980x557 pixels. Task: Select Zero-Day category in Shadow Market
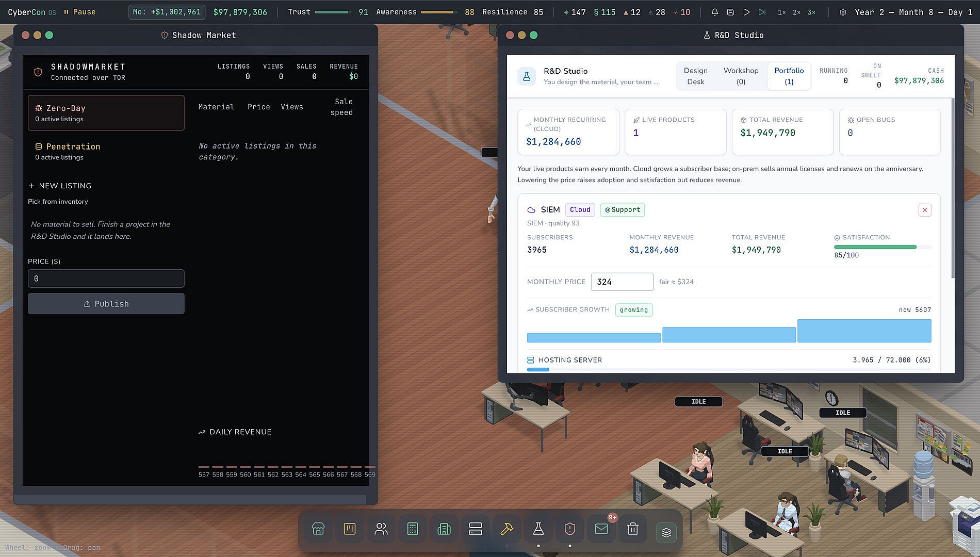[106, 113]
